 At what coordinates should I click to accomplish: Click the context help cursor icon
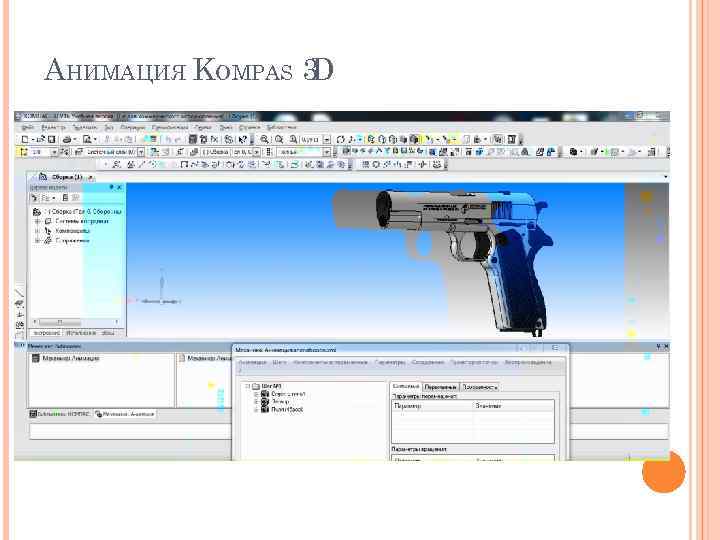coord(243,139)
